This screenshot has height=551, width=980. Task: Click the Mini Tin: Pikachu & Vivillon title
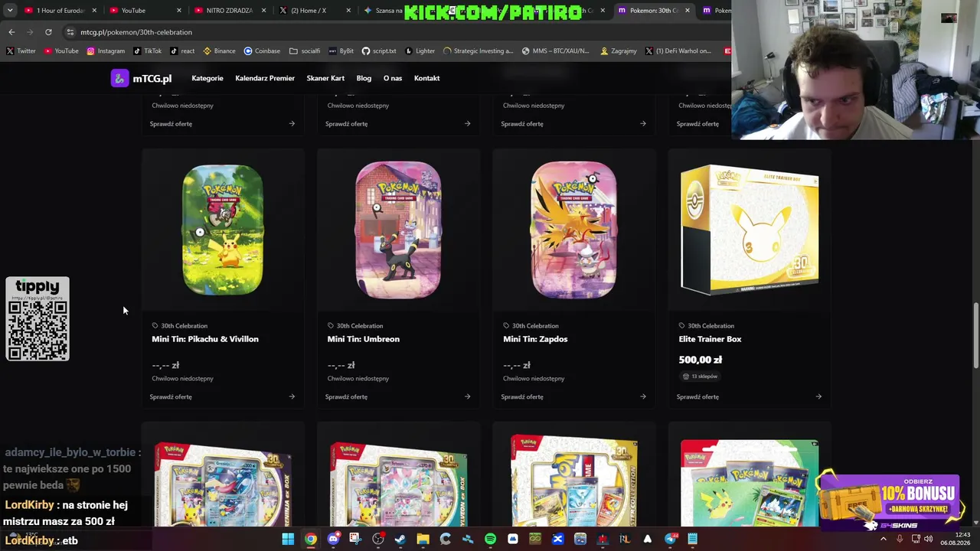click(205, 339)
